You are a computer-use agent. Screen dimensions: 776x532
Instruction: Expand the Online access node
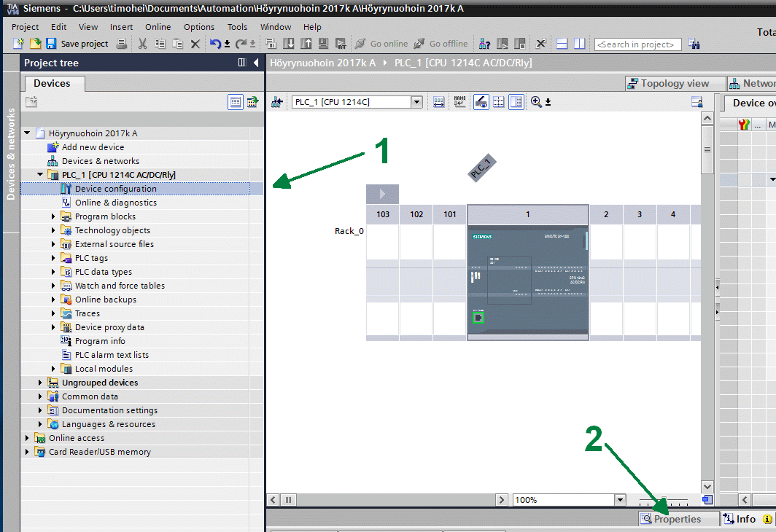[27, 438]
